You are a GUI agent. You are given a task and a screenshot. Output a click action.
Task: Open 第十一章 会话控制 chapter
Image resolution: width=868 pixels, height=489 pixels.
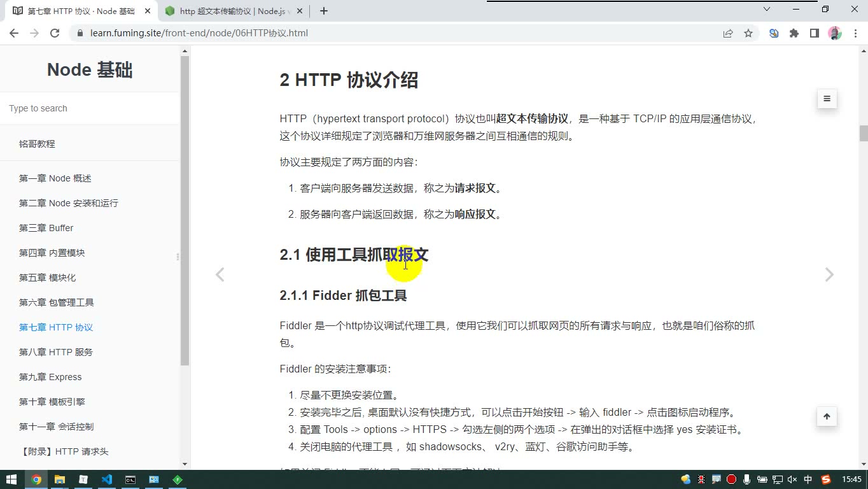(57, 427)
